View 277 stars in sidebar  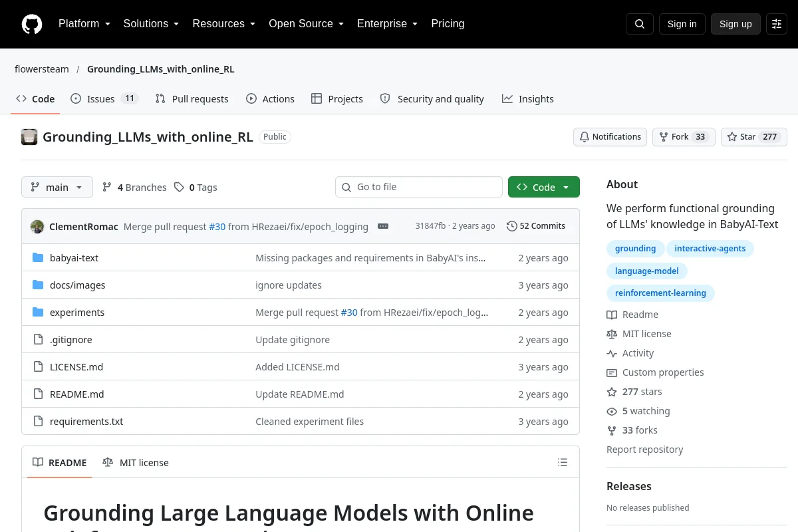(x=634, y=392)
